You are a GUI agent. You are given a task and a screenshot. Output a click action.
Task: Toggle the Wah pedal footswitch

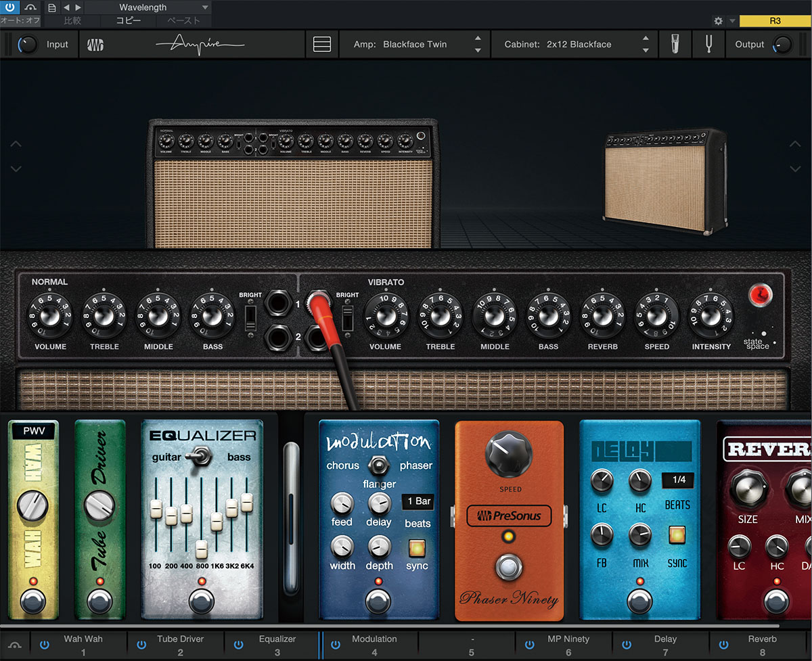tap(33, 601)
